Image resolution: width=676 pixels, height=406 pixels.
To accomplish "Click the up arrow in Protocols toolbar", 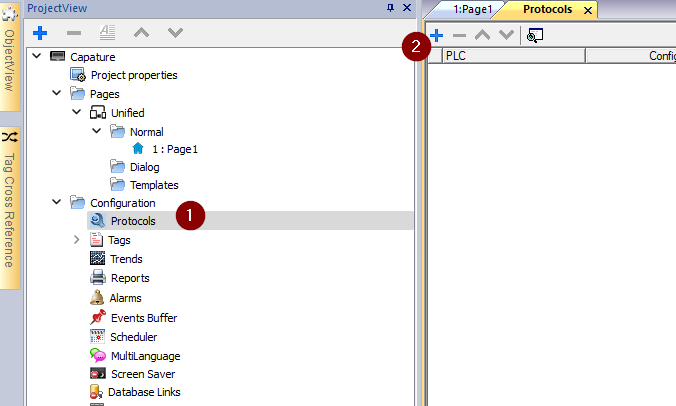I will coord(482,35).
